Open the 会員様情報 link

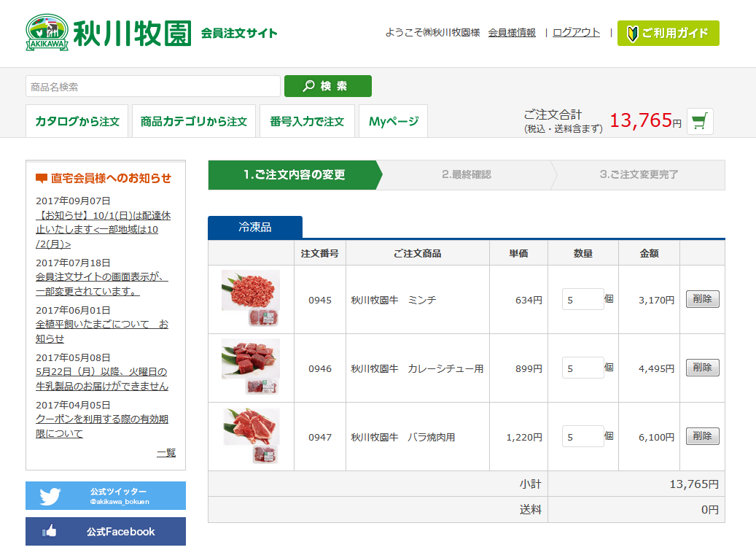click(x=512, y=32)
